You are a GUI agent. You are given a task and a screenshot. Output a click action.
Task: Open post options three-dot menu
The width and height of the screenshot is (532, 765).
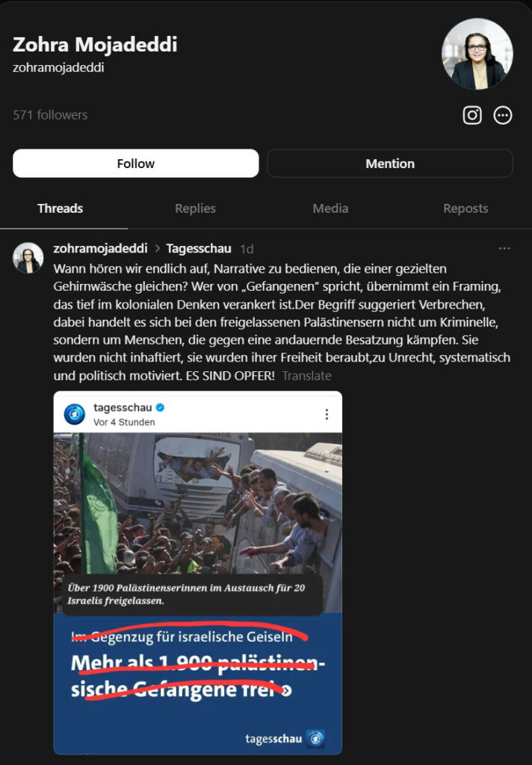[x=504, y=248]
